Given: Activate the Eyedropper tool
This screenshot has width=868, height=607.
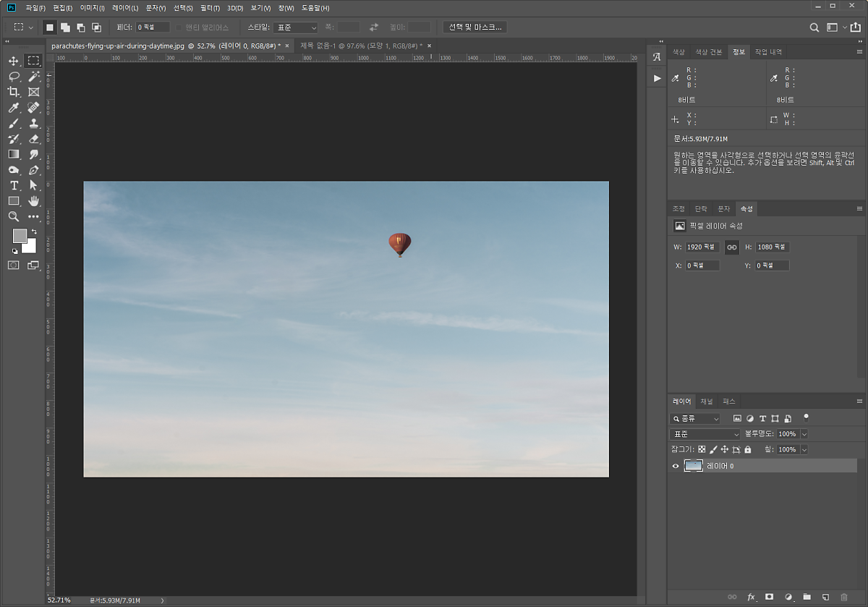Looking at the screenshot, I should 14,108.
